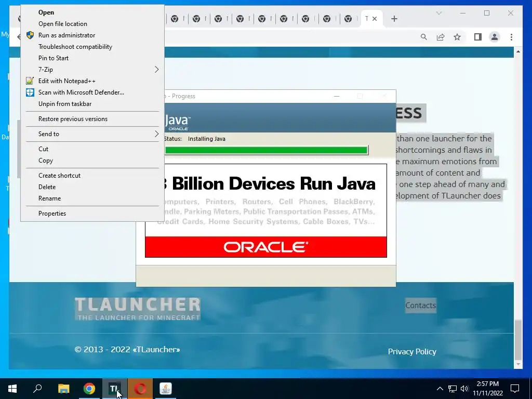Switch to Java installer taskbar icon
532x399 pixels.
click(166, 389)
